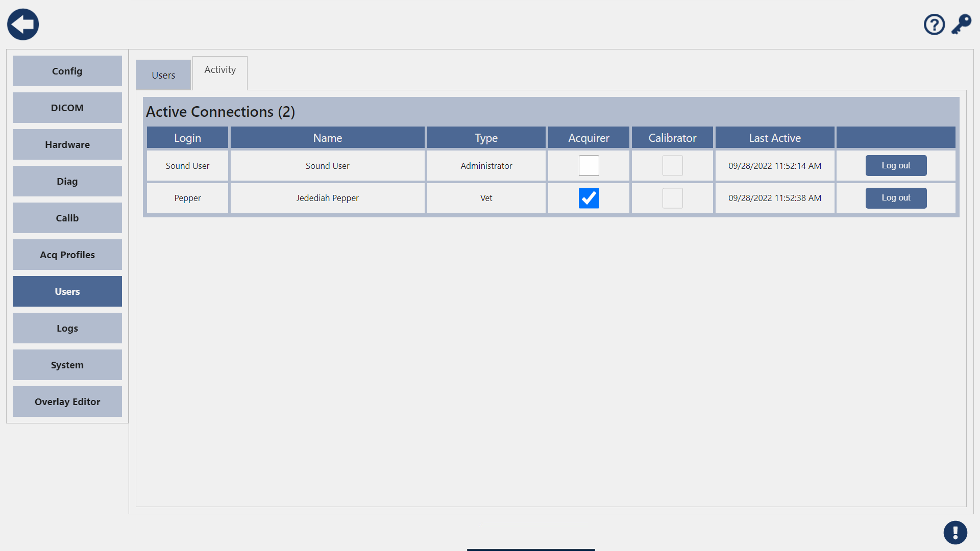Viewport: 980px width, 551px height.
Task: Switch to the Users tab
Action: point(163,75)
